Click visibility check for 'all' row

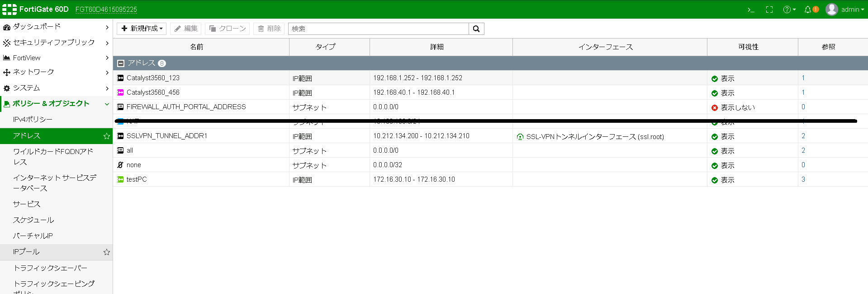[715, 151]
